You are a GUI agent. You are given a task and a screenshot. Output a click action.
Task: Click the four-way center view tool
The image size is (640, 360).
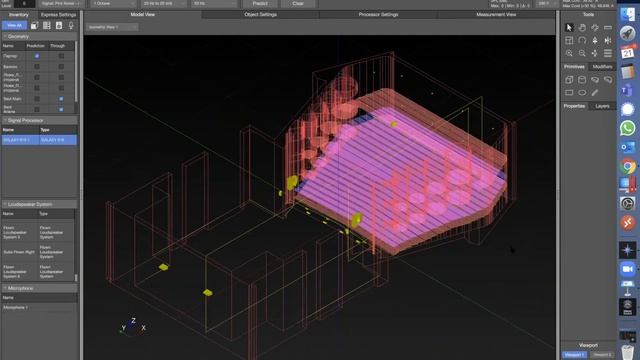[x=595, y=53]
